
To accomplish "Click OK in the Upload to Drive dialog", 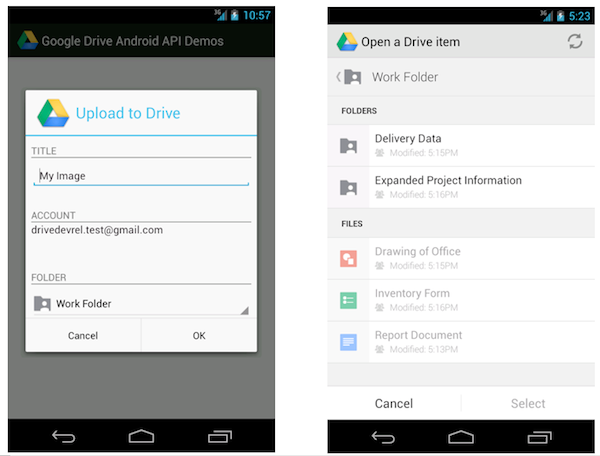I will [198, 336].
